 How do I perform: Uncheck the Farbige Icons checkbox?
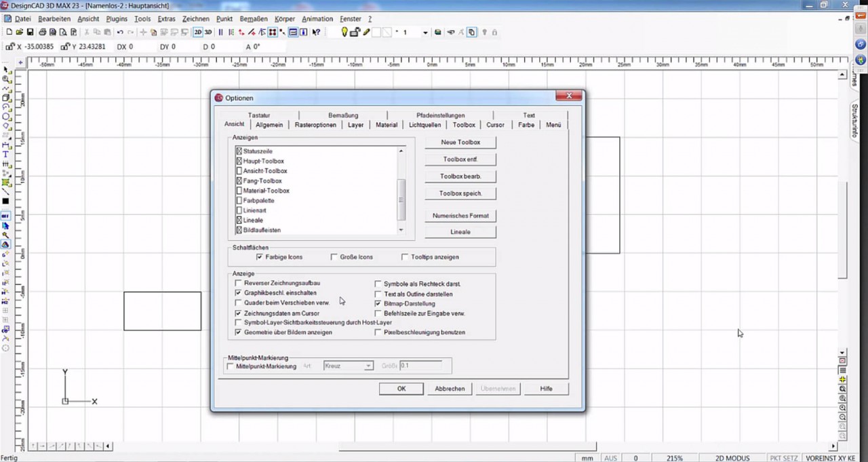pos(258,256)
